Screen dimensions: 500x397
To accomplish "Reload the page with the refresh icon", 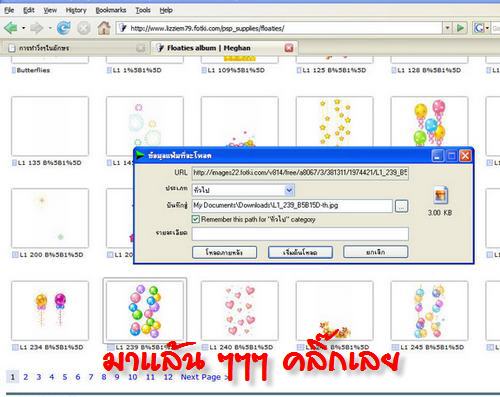I will (x=63, y=28).
